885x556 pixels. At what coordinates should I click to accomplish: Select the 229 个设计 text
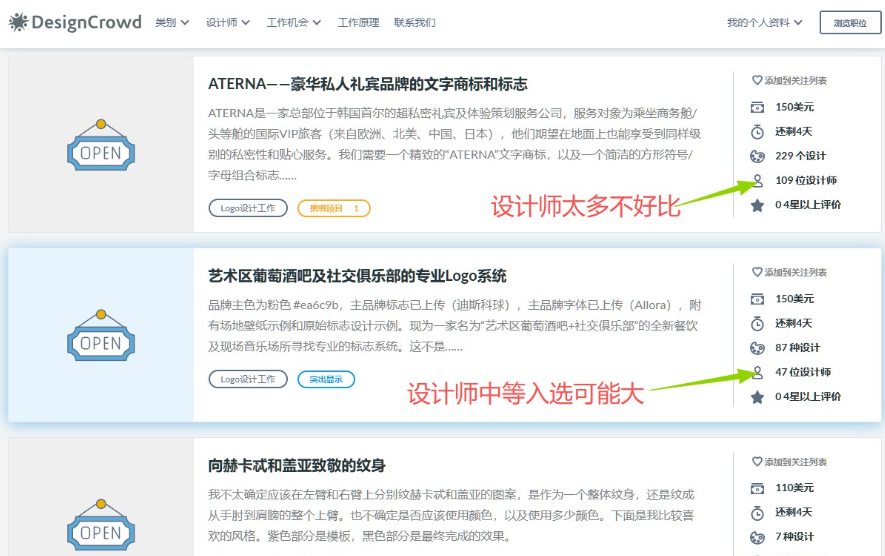[800, 156]
